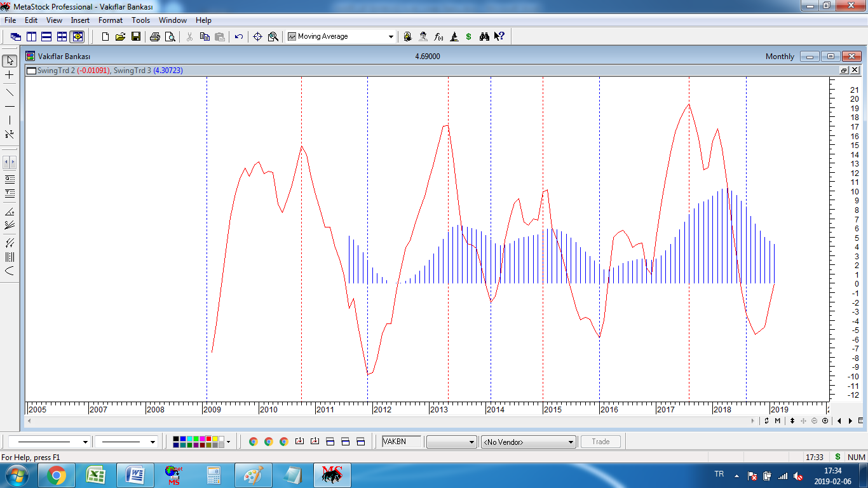
Task: Select the Zoom magnifier tool
Action: [273, 37]
